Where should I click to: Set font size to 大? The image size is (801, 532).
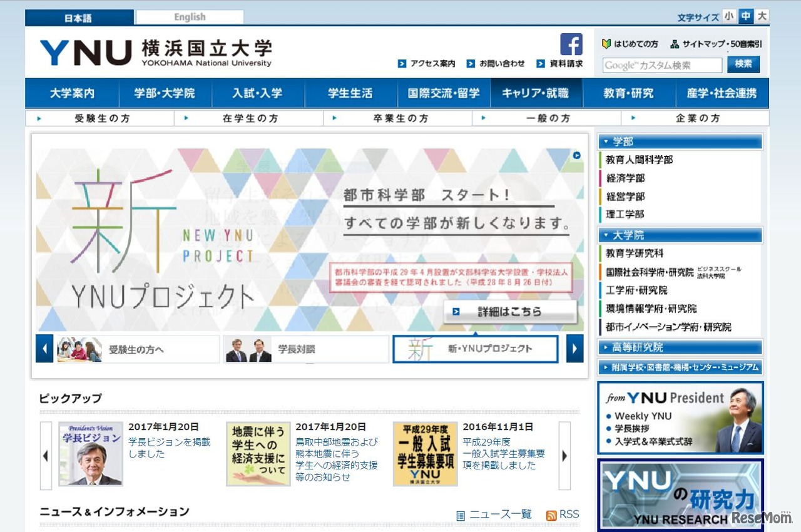click(x=760, y=17)
